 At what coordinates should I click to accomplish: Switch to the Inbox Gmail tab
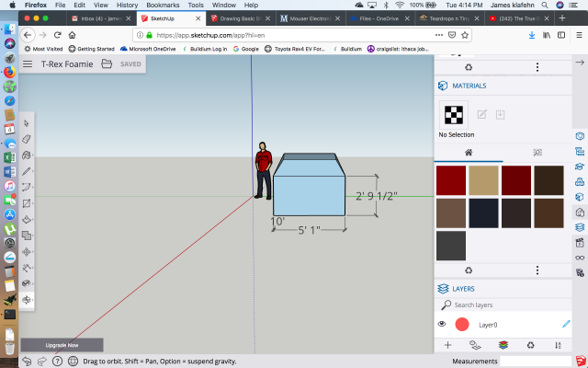102,18
